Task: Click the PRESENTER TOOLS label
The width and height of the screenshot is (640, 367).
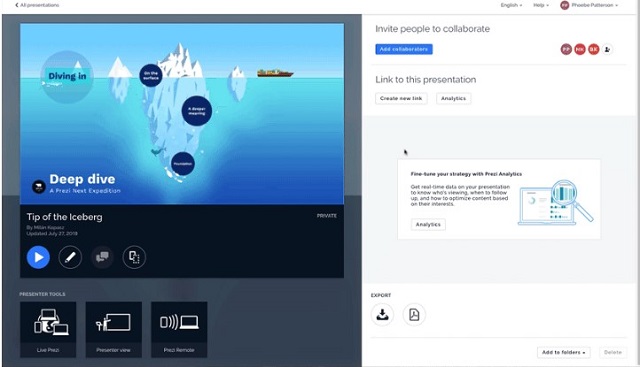Action: (x=42, y=294)
